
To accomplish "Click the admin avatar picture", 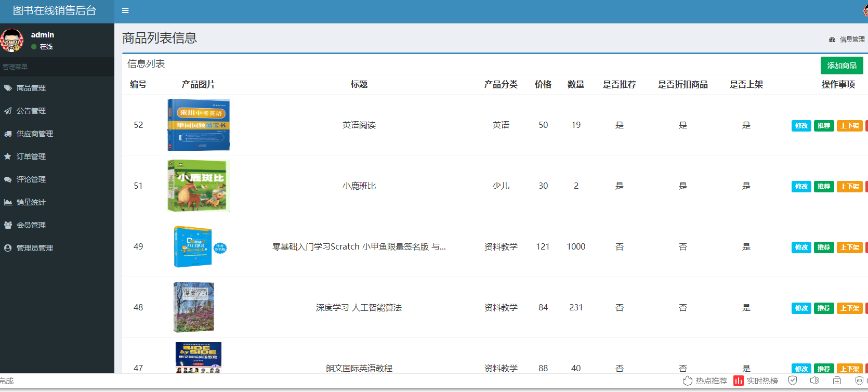I will coord(12,40).
